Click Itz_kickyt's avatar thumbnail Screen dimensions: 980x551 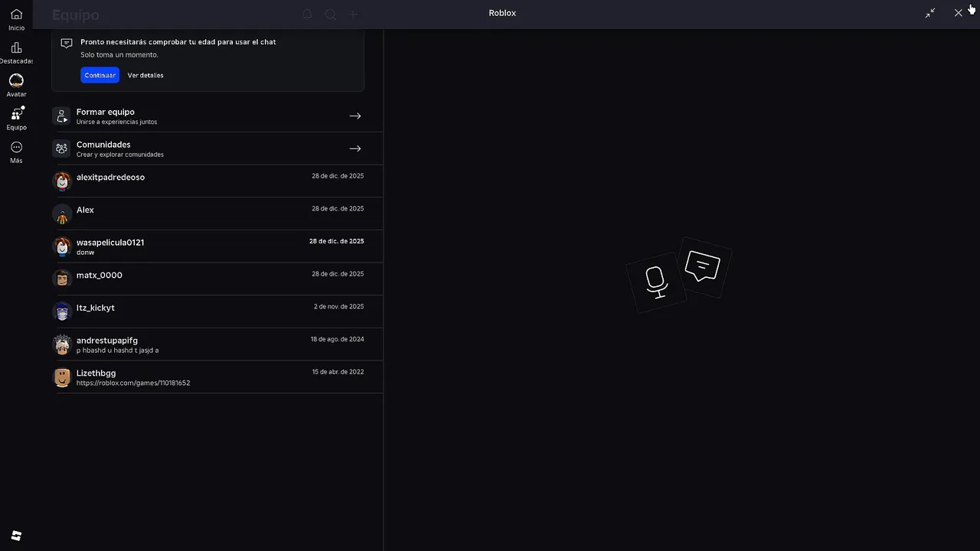62,311
